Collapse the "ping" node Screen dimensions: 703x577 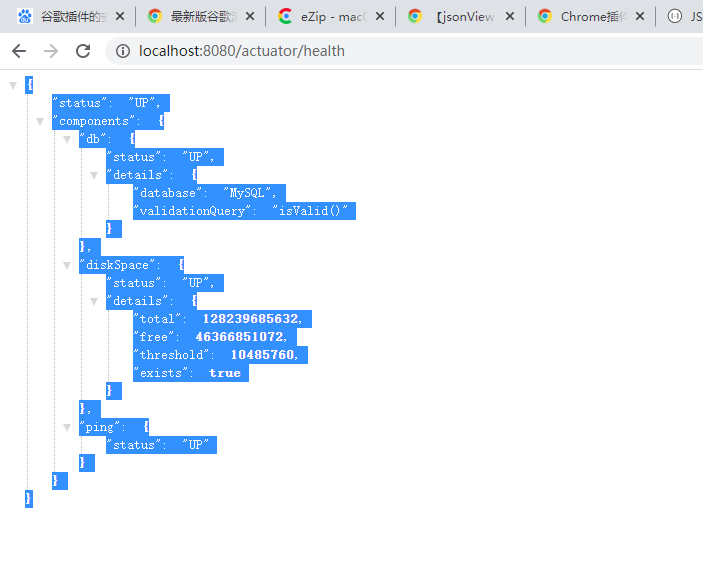(x=67, y=427)
